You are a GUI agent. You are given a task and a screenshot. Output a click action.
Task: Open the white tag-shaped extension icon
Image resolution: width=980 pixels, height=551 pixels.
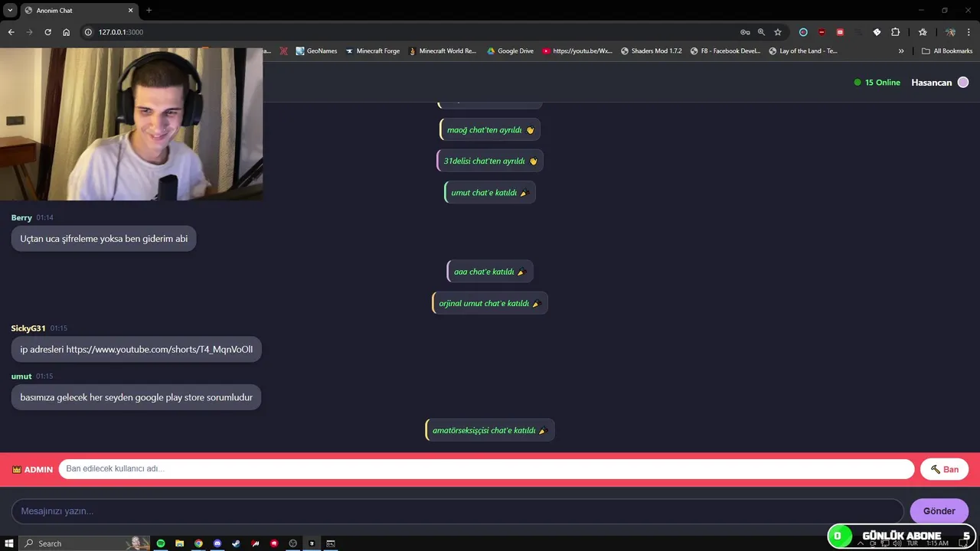tap(877, 32)
